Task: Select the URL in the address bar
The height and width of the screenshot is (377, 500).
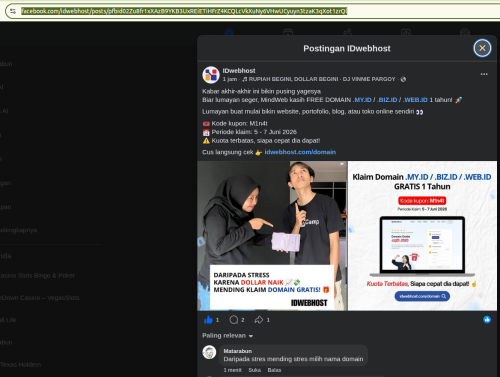Action: 184,11
